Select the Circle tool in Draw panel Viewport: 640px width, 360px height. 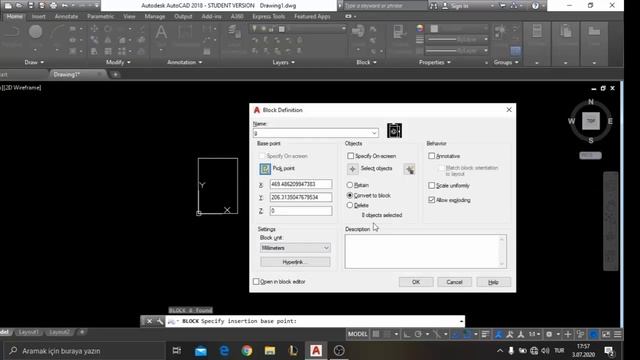click(x=36, y=32)
